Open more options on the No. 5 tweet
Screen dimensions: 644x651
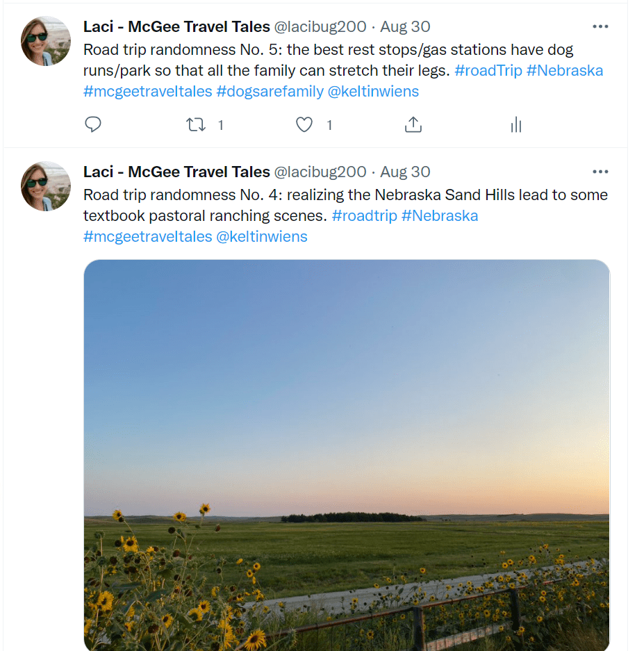pos(600,26)
